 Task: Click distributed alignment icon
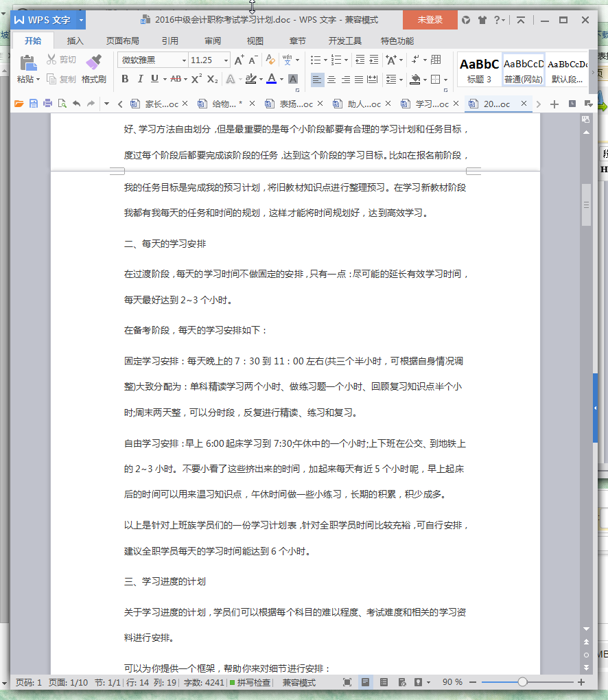373,80
